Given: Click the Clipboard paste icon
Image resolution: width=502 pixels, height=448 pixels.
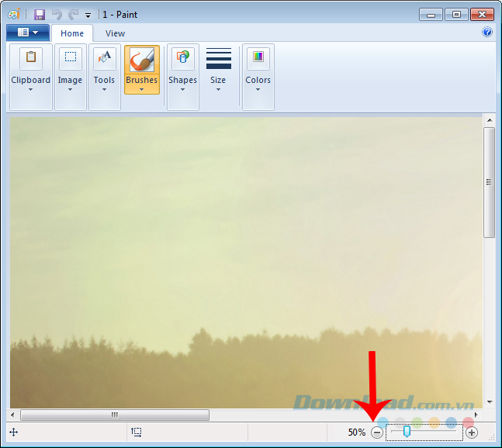Looking at the screenshot, I should pos(31,58).
